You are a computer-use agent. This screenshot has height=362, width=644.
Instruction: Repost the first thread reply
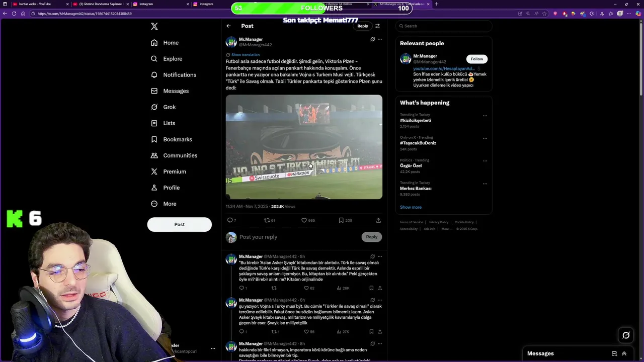(x=274, y=288)
